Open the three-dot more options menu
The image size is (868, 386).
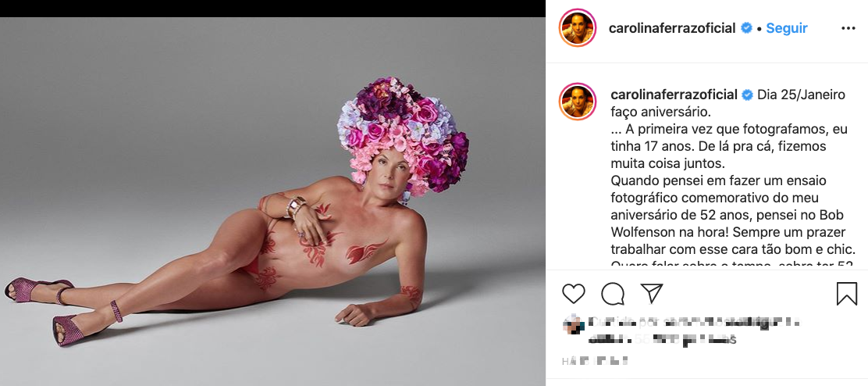pos(848,28)
